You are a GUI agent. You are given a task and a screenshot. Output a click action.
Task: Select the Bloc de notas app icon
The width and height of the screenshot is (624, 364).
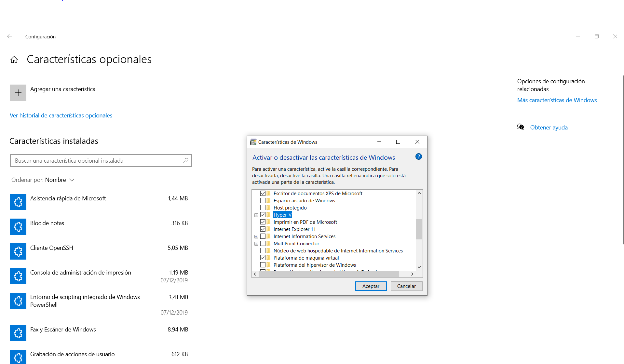[18, 226]
